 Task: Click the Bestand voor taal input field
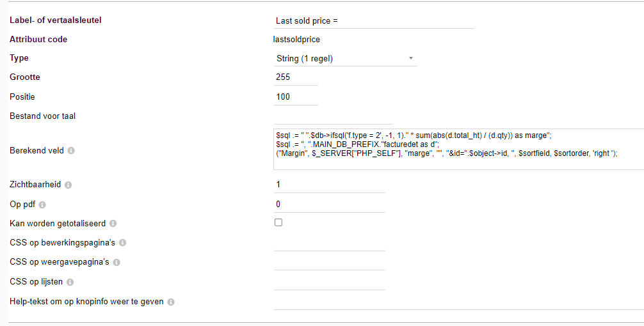coord(332,116)
